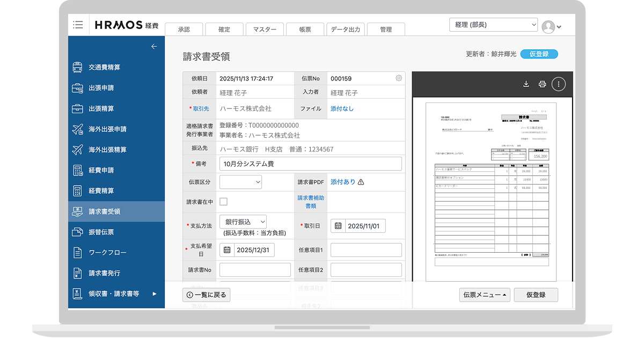Check the 請求書在中 checkbox
The image size is (644, 338).
(x=223, y=202)
